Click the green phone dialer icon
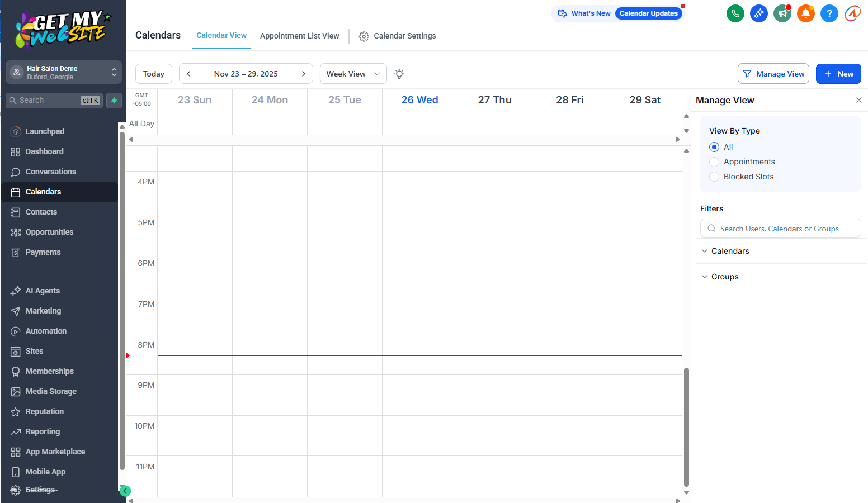Viewport: 868px width, 503px height. pos(735,13)
